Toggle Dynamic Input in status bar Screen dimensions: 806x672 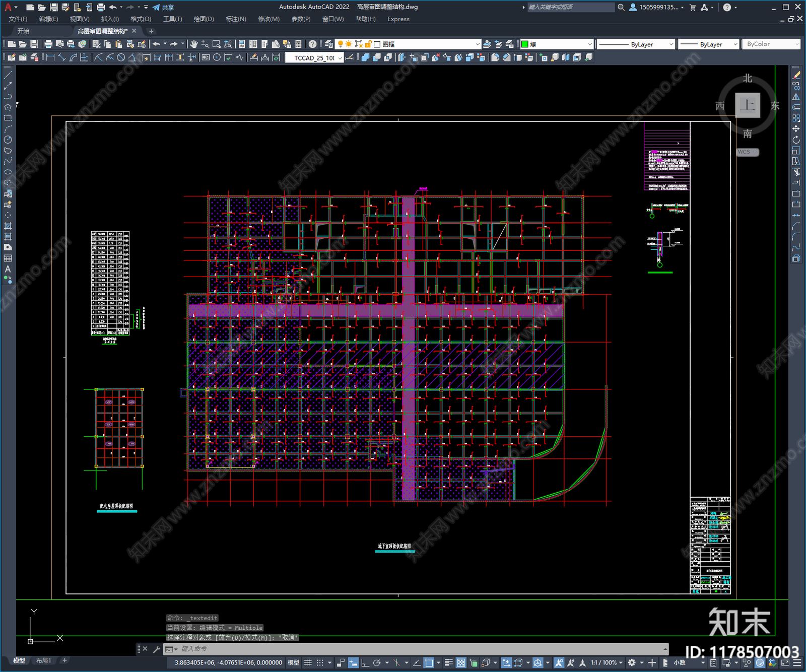pyautogui.click(x=353, y=662)
